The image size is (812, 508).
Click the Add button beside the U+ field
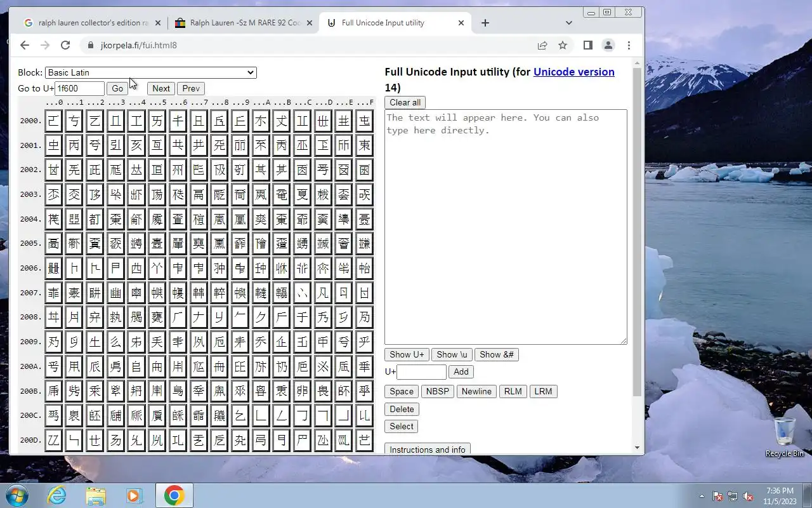pos(461,371)
